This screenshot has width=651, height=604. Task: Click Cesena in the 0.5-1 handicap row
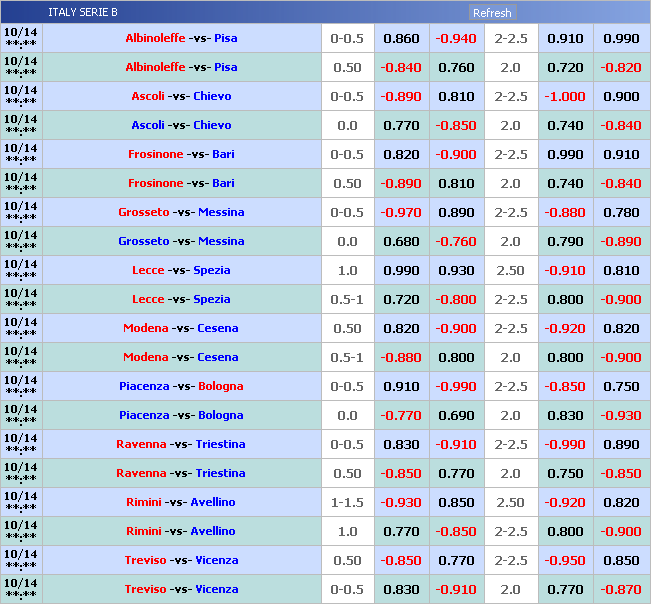pos(217,357)
